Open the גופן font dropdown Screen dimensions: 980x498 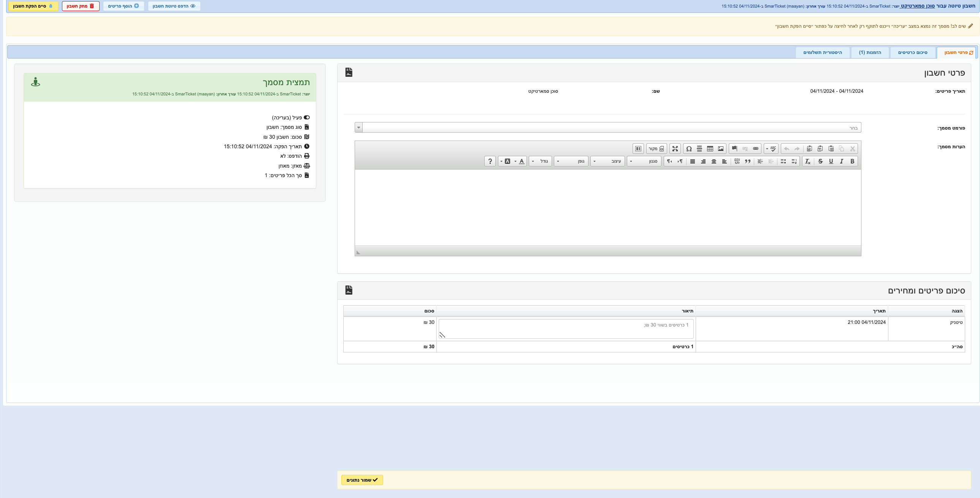pos(571,161)
